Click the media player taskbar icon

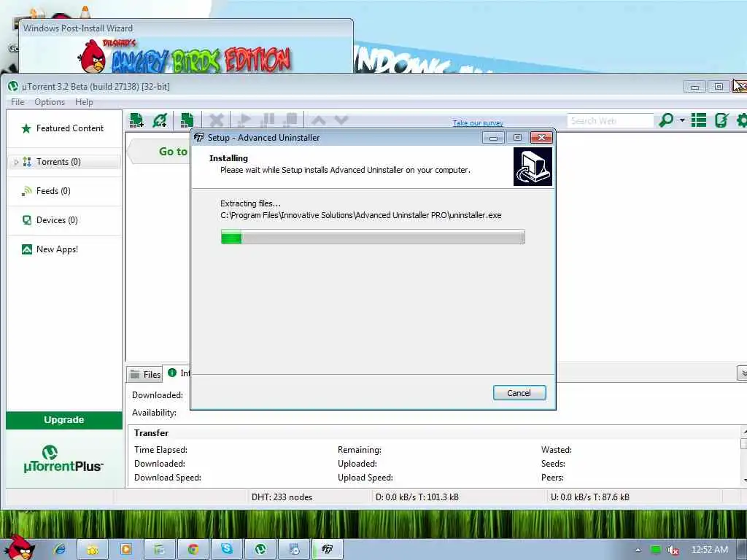(x=126, y=550)
